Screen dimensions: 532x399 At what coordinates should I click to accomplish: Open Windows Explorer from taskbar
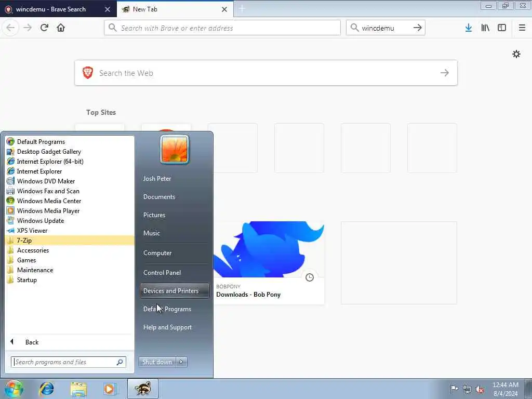click(x=79, y=389)
